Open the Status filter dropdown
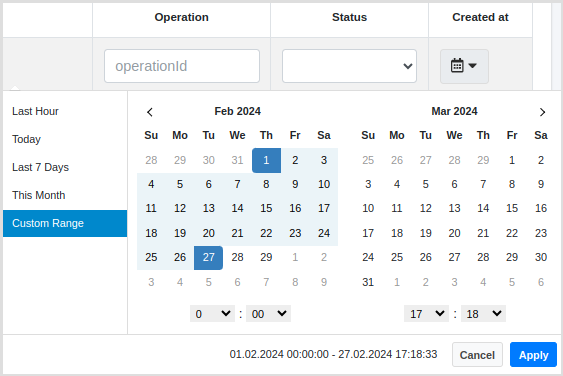This screenshot has width=563, height=376. click(349, 66)
